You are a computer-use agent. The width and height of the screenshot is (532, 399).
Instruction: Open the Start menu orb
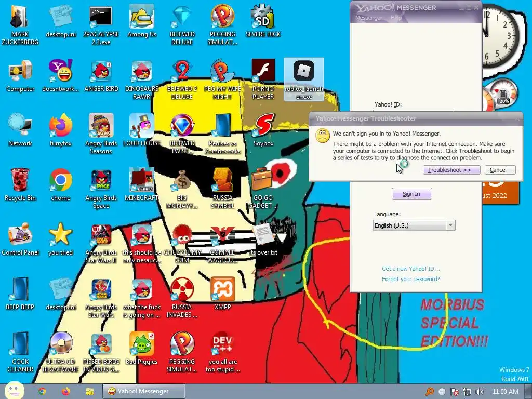click(14, 391)
